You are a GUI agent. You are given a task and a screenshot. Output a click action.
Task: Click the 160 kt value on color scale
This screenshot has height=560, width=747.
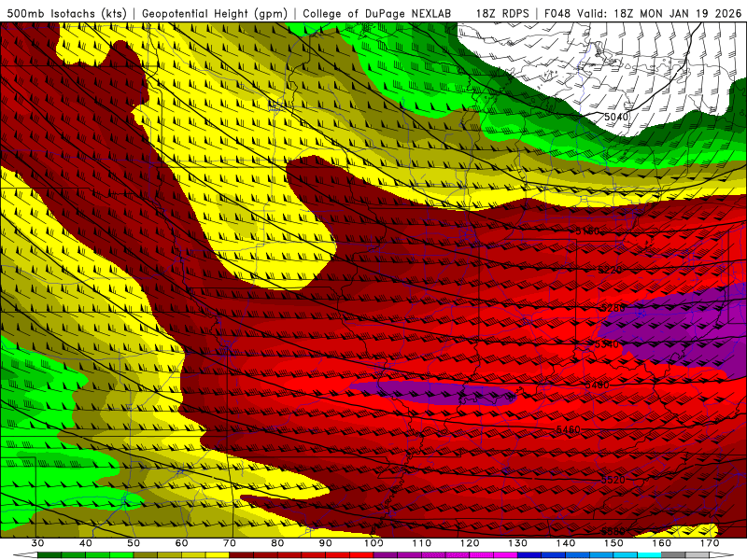(662, 543)
